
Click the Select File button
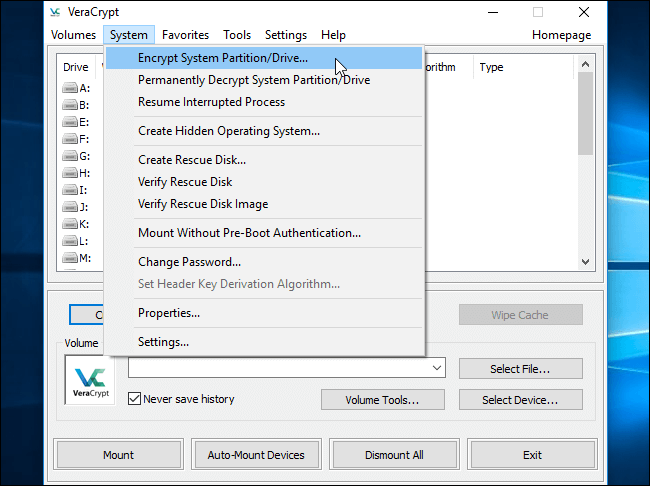(520, 369)
